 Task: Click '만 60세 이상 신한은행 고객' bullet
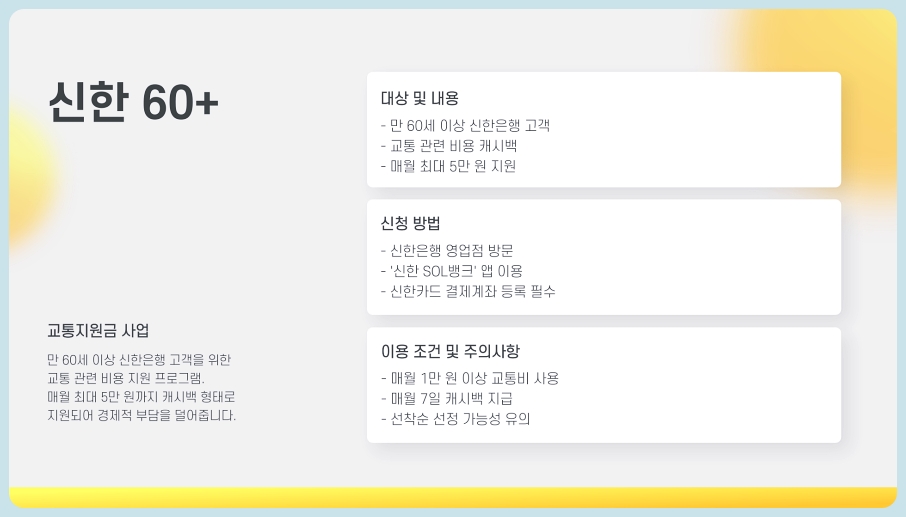click(x=466, y=125)
